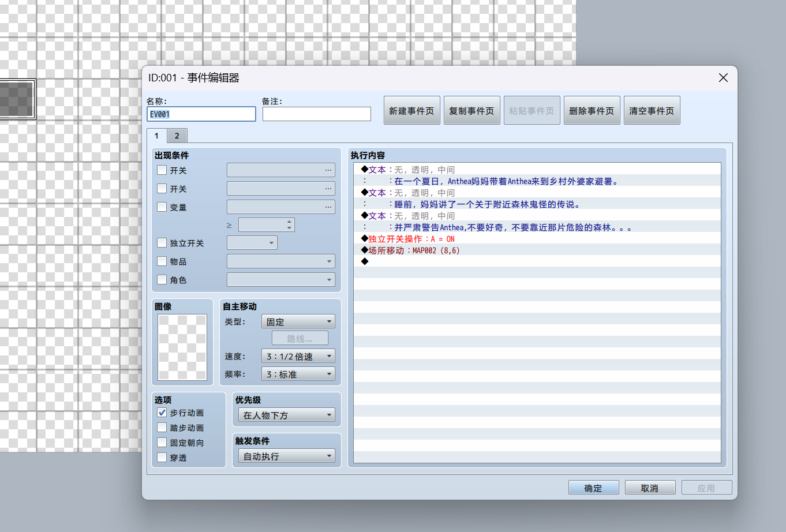The width and height of the screenshot is (786, 532).
Task: Select the 独立开关操作：A = ON command
Action: coord(537,238)
